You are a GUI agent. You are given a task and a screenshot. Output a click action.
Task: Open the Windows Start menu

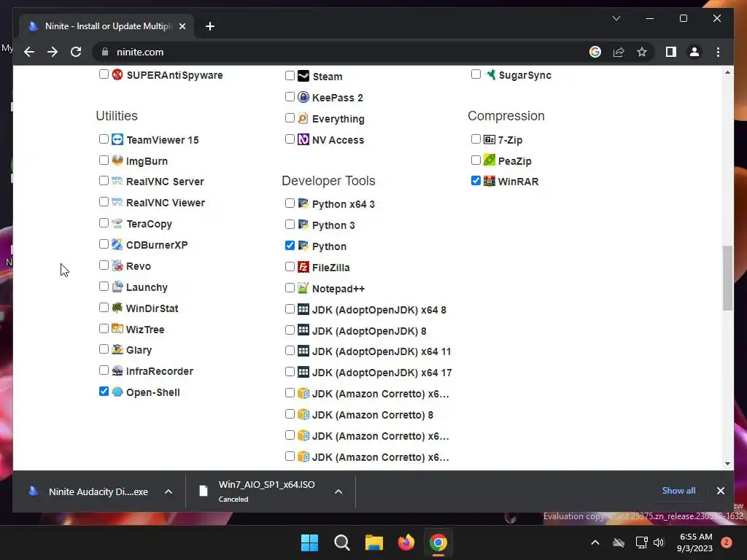tap(309, 542)
